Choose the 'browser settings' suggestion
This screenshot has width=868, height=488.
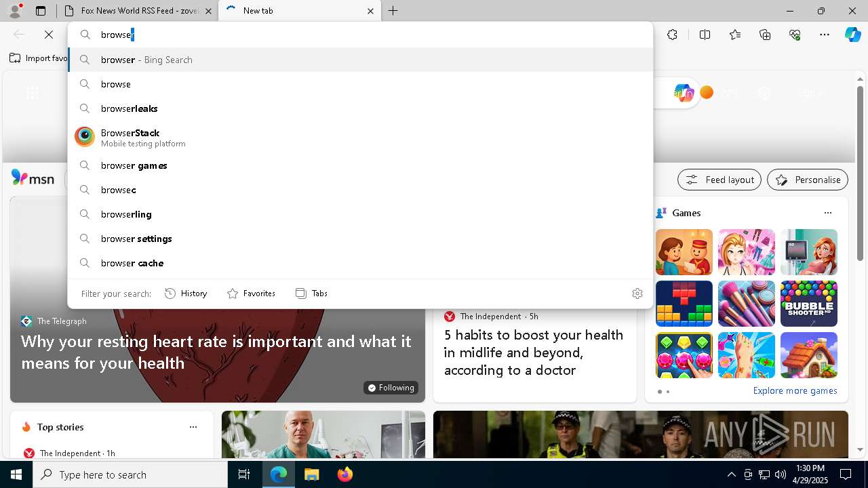tap(361, 239)
